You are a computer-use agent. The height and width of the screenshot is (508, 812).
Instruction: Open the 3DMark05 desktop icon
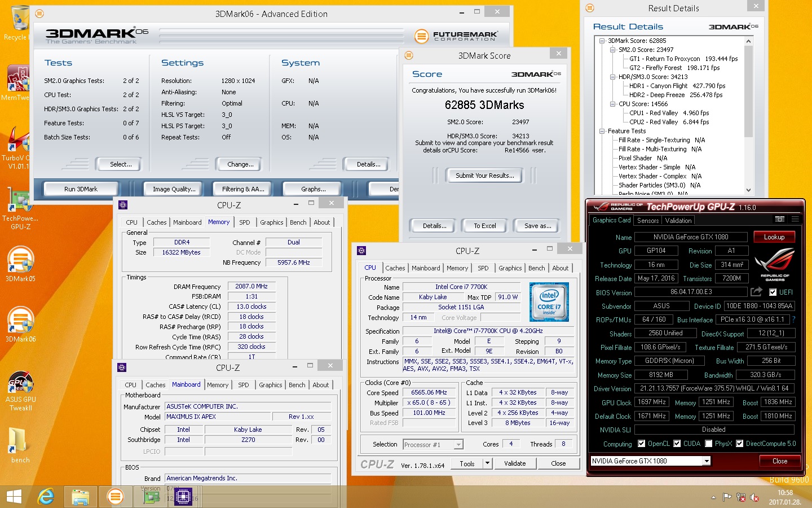coord(20,264)
